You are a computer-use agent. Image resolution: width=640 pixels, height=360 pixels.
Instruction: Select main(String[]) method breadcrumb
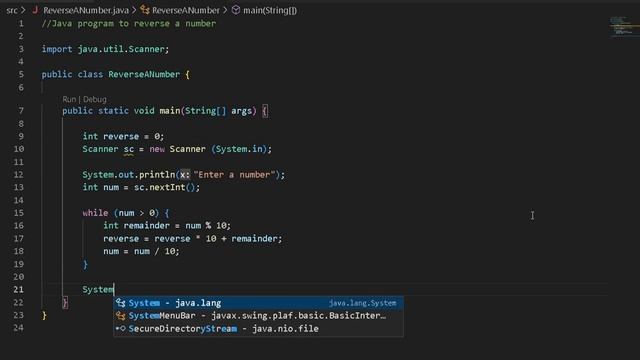(x=270, y=10)
